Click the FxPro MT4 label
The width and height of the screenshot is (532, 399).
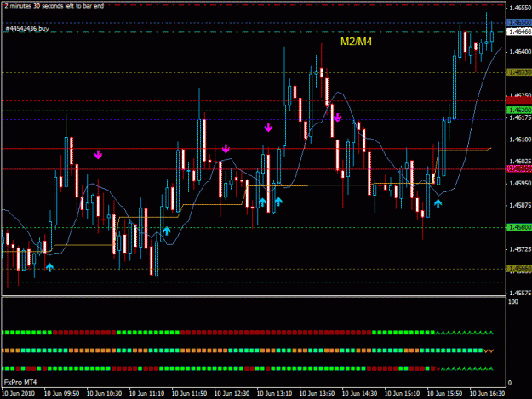[x=20, y=382]
